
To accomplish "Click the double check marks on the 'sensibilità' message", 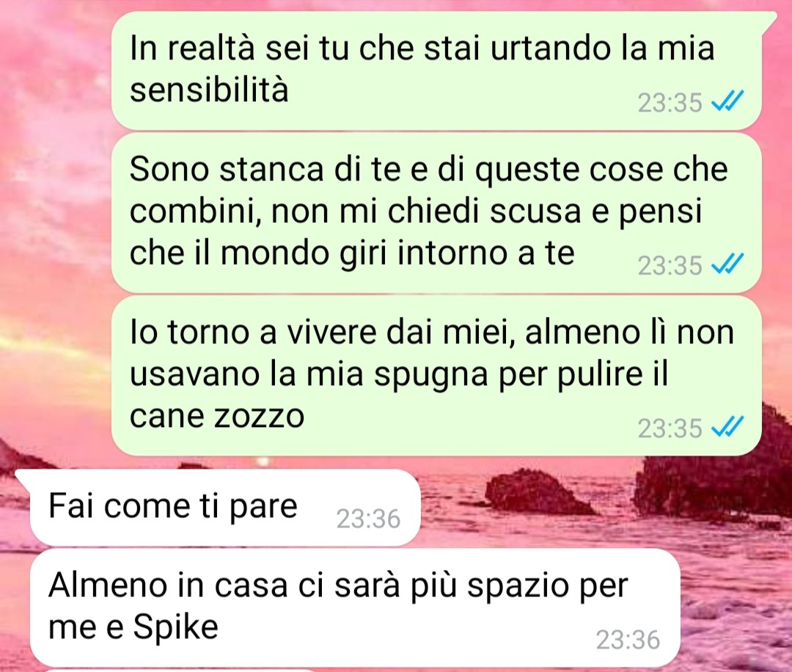I will (x=727, y=101).
